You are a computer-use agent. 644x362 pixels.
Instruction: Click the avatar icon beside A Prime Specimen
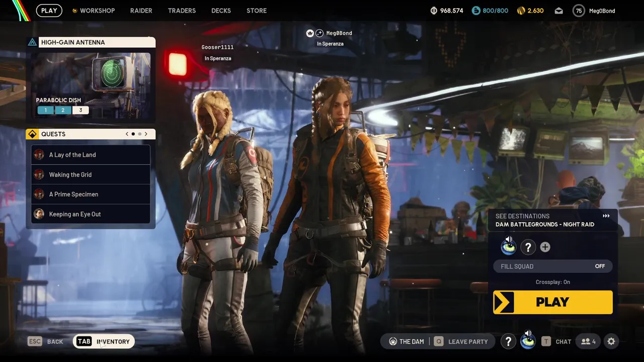point(39,194)
